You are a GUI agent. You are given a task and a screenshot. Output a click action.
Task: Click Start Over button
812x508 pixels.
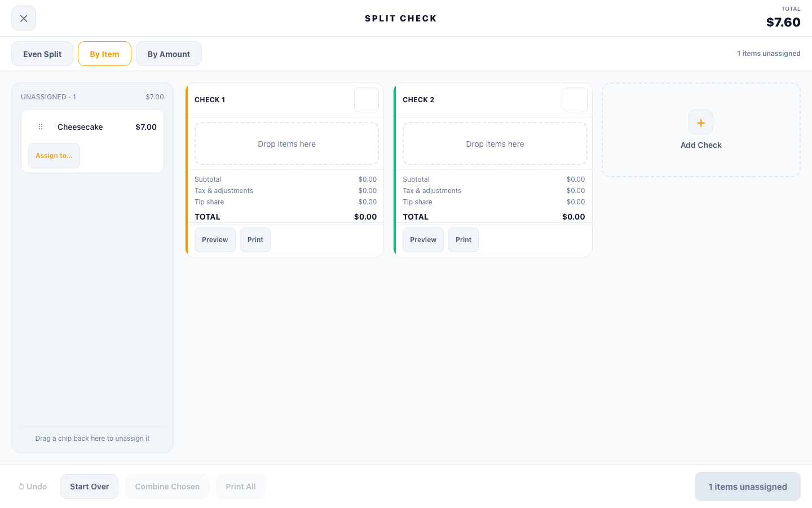(x=89, y=487)
